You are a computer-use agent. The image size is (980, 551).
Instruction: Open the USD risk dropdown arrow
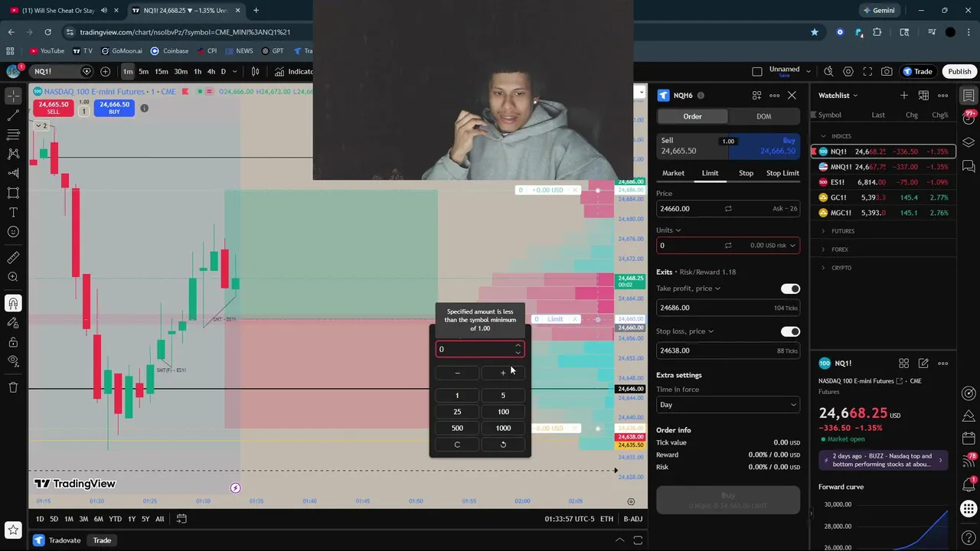[792, 246]
